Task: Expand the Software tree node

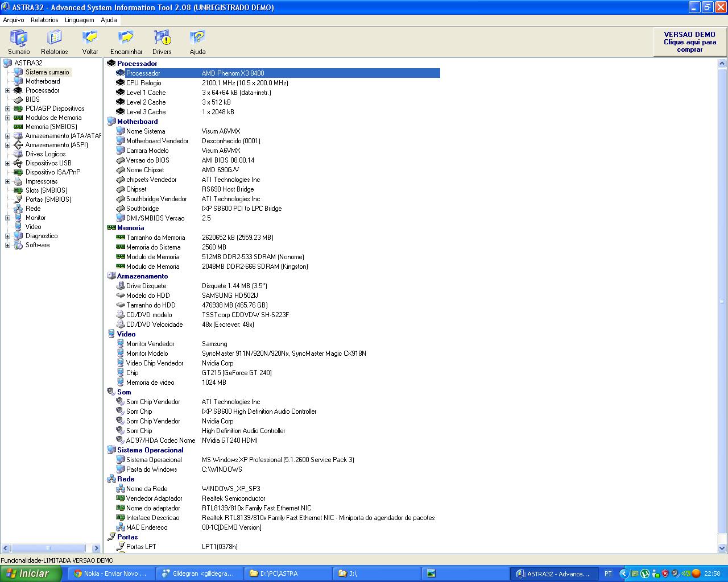Action: click(8, 245)
